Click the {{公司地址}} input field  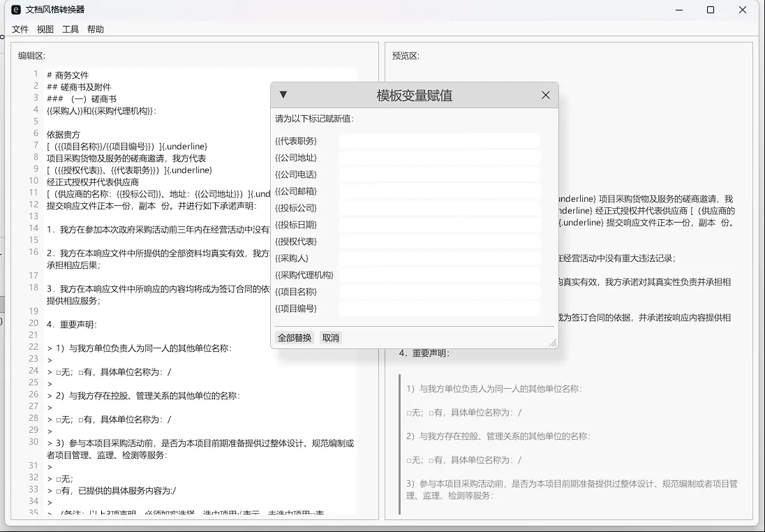[x=440, y=156]
